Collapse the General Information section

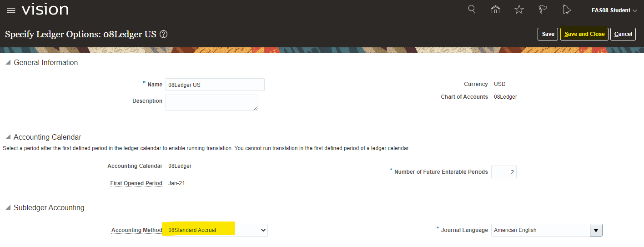click(8, 63)
